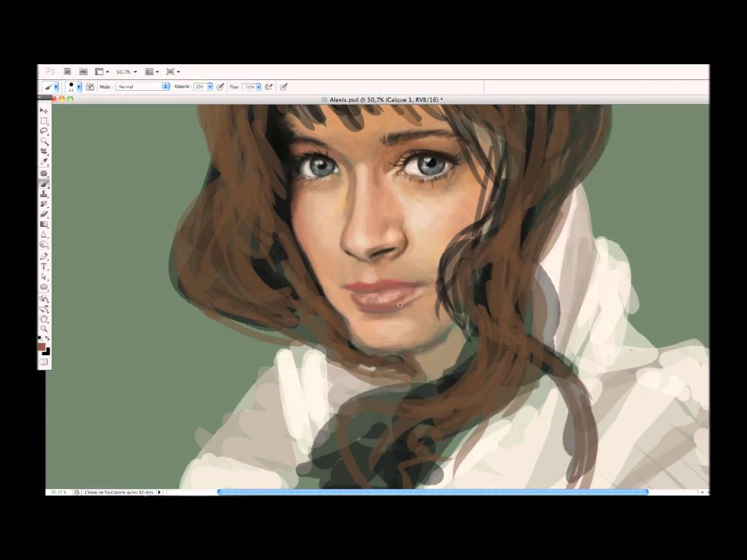Toggle the brush panel button
Screen dimensions: 747x560
point(90,87)
